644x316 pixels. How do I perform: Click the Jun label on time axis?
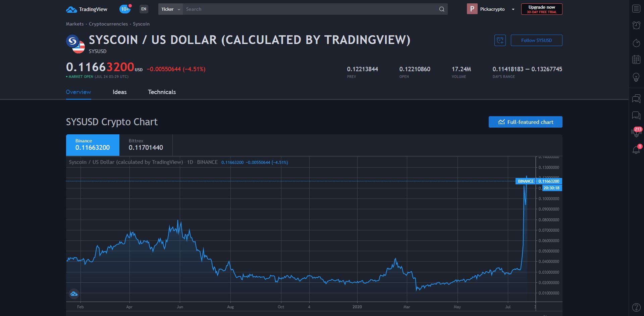[x=180, y=307]
